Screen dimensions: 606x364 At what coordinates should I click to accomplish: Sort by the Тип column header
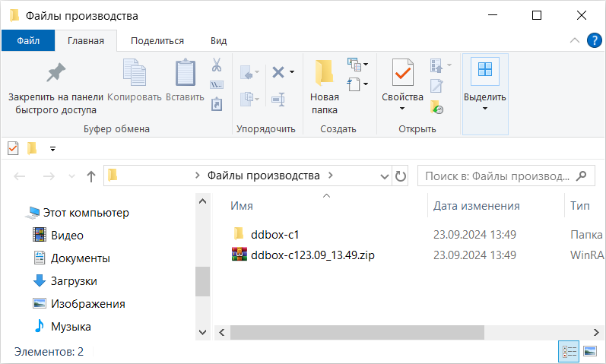coord(579,206)
